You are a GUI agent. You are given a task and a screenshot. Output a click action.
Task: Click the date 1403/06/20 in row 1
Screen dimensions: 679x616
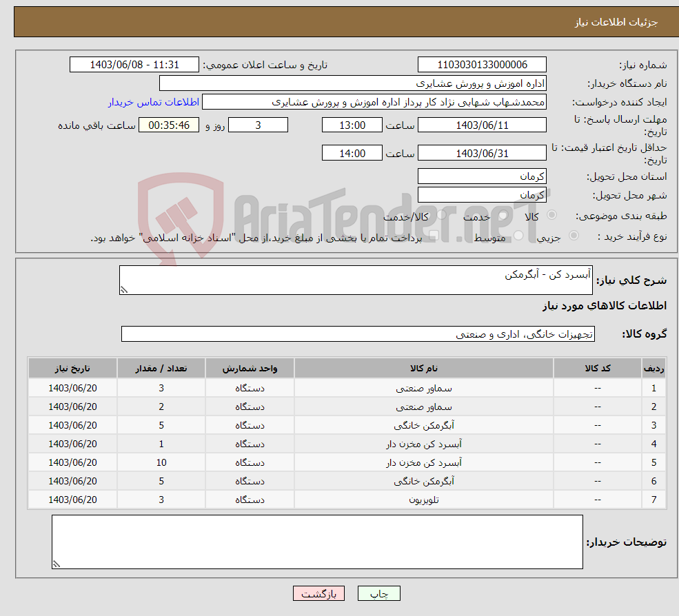coord(73,389)
